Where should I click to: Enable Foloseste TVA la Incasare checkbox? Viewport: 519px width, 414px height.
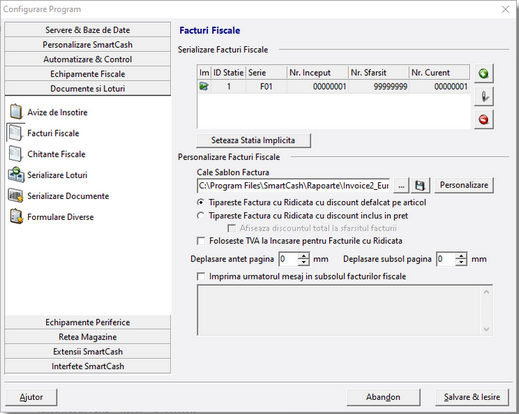(201, 241)
